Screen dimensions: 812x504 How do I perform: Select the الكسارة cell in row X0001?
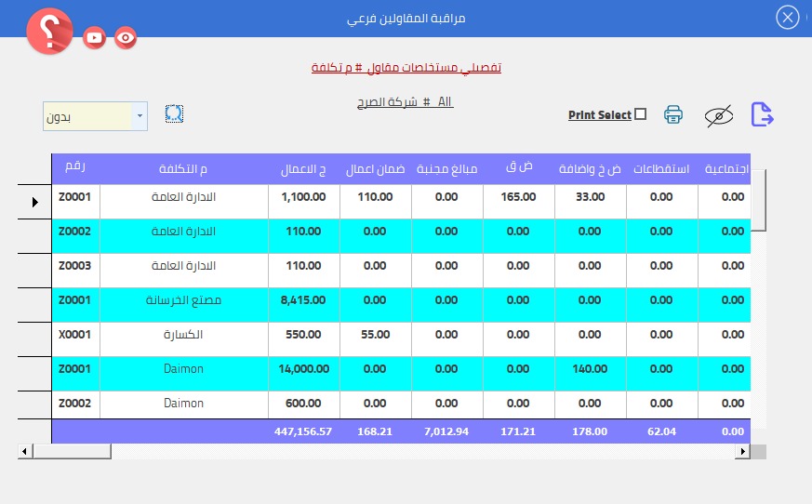(x=184, y=334)
